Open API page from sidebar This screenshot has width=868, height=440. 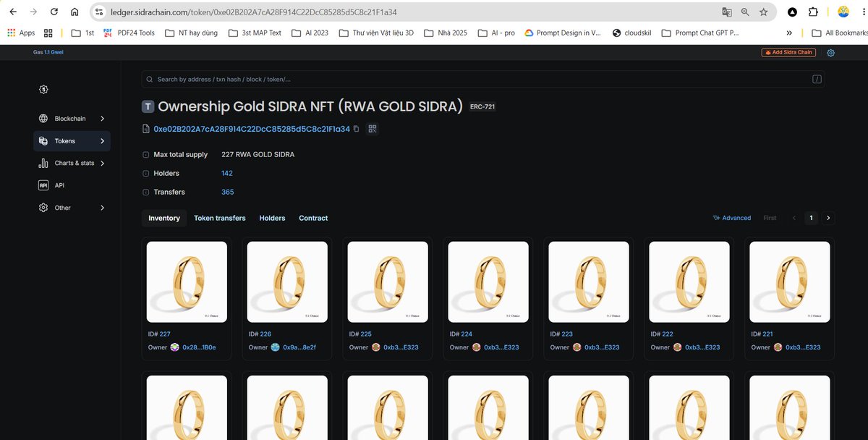coord(72,186)
